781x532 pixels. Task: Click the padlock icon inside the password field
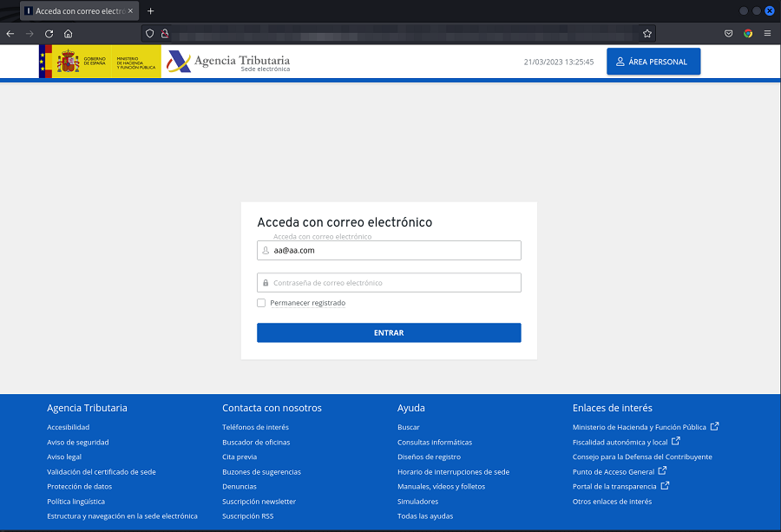pos(265,282)
